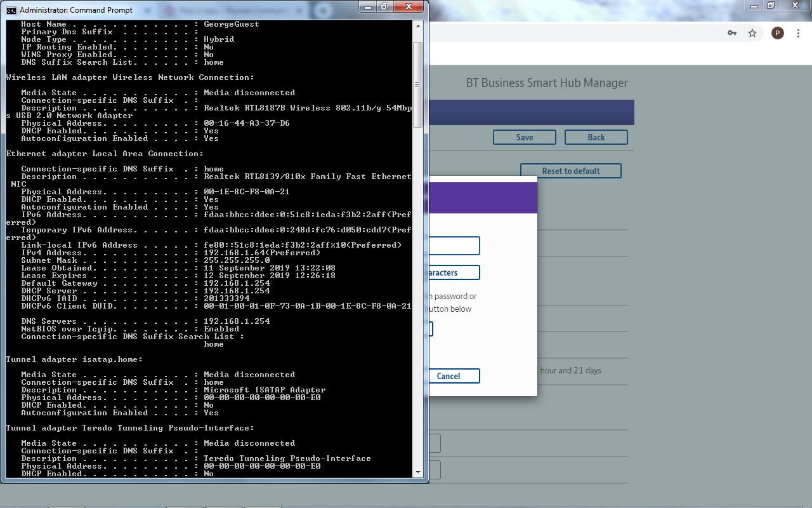Minimize the Command Prompt window
Viewport: 812px width, 508px height.
(368, 6)
